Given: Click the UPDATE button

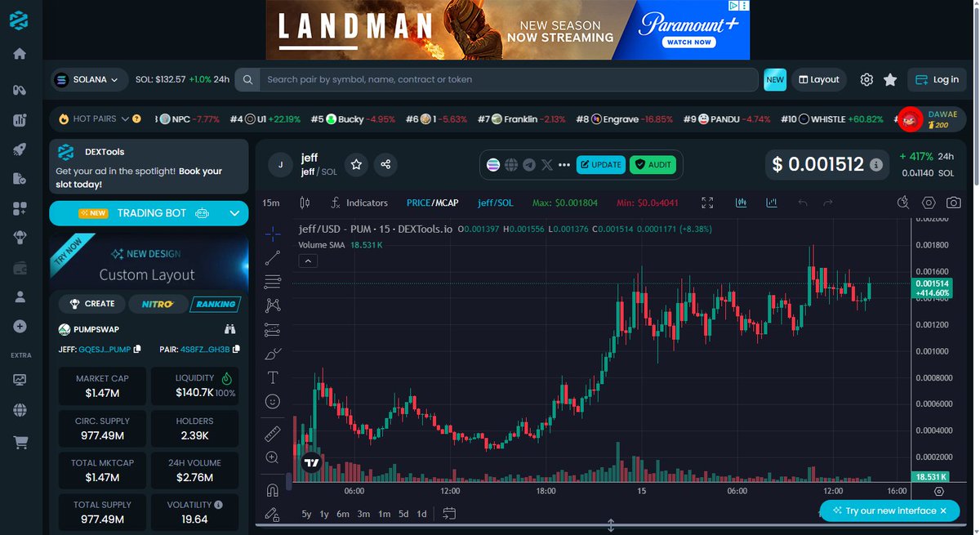Looking at the screenshot, I should pos(600,165).
